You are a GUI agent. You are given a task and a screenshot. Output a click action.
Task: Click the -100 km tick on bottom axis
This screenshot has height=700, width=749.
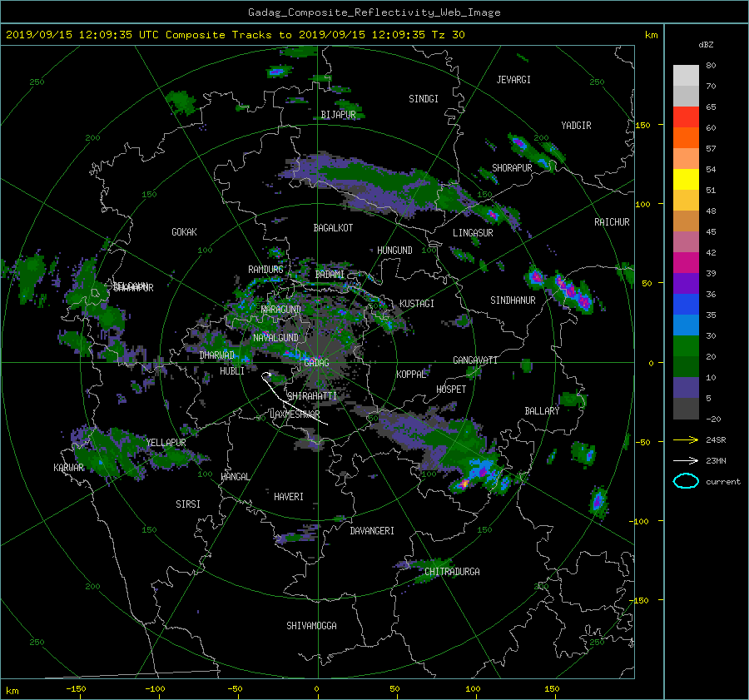pos(155,688)
